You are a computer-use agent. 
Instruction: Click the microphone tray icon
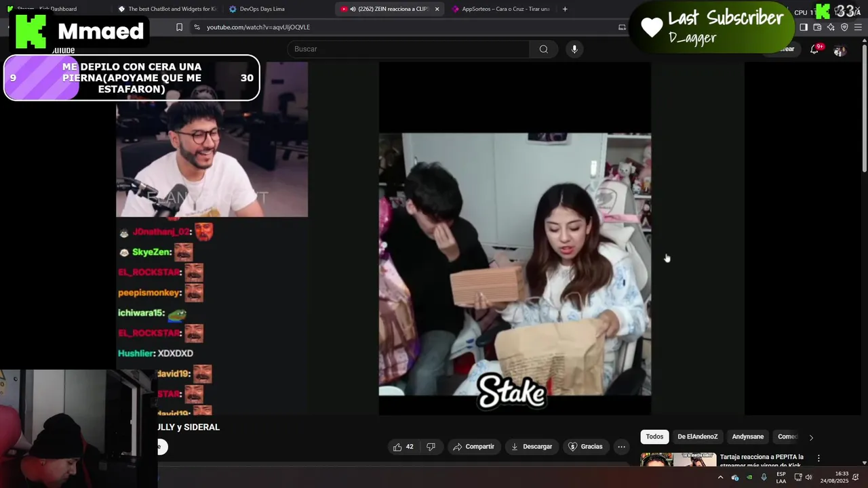click(764, 477)
